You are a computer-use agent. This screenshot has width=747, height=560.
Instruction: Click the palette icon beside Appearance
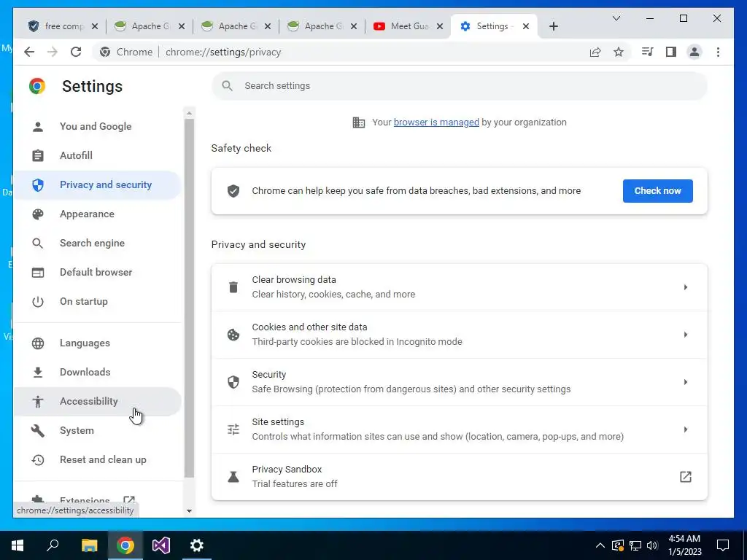coord(38,214)
